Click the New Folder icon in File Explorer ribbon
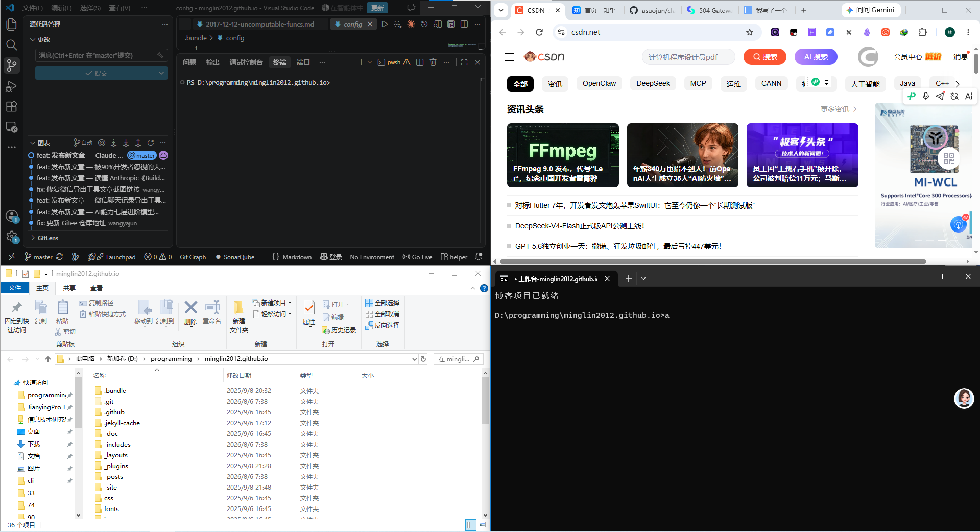Screen dimensions: 980x532 [x=238, y=317]
